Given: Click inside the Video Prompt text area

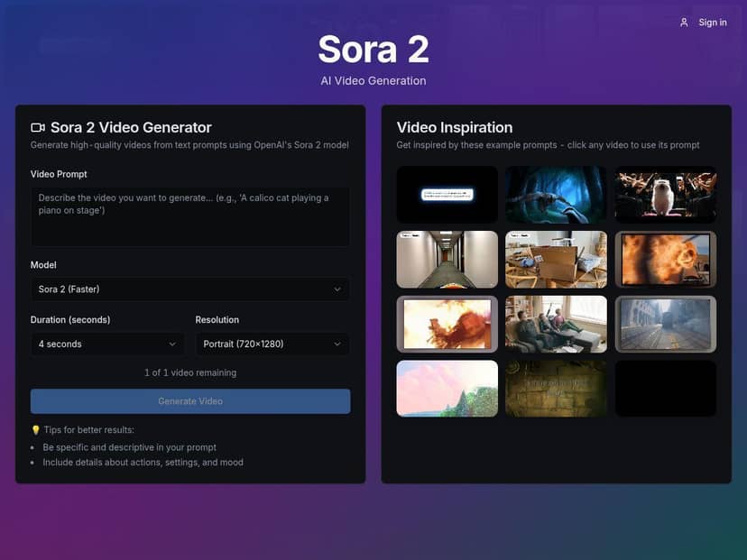Looking at the screenshot, I should [189, 216].
